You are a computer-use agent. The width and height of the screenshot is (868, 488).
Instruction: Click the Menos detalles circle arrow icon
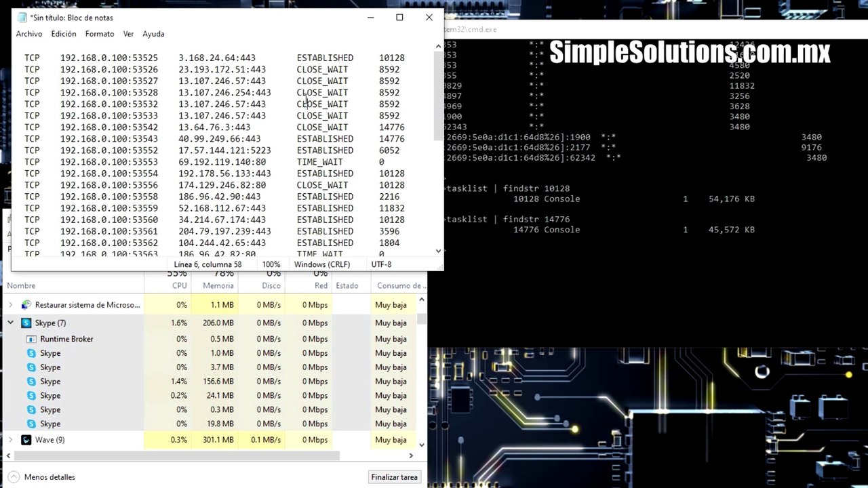coord(13,477)
